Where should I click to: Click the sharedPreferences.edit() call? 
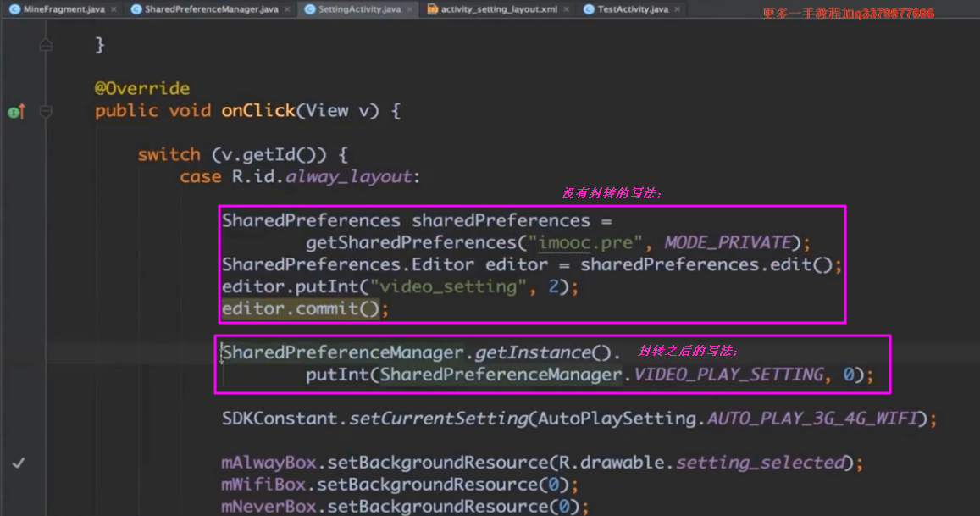tap(706, 264)
